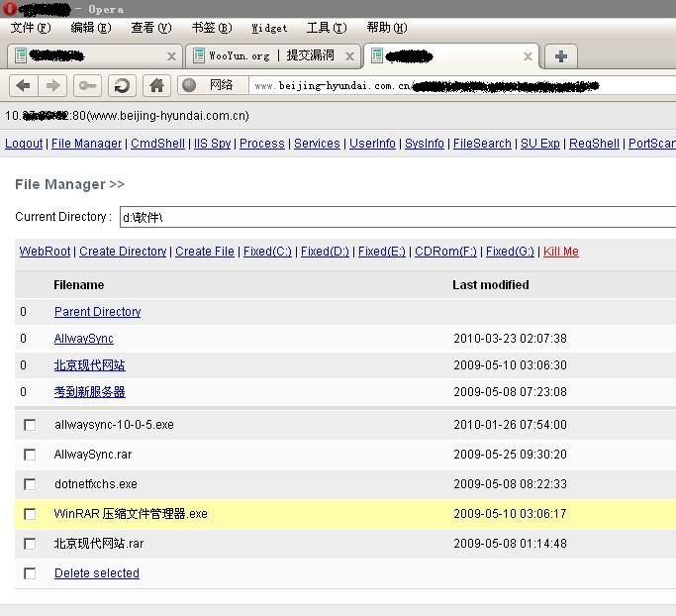The image size is (676, 616).
Task: Open the 北京现代网站 folder link
Action: 90,365
